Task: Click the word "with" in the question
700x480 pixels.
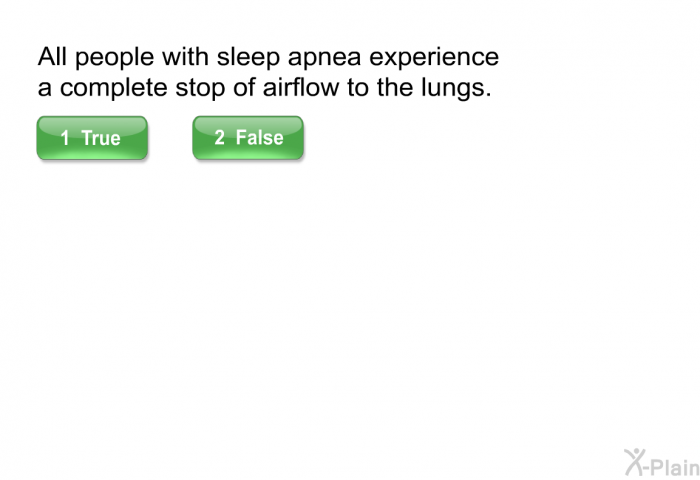Action: (185, 57)
